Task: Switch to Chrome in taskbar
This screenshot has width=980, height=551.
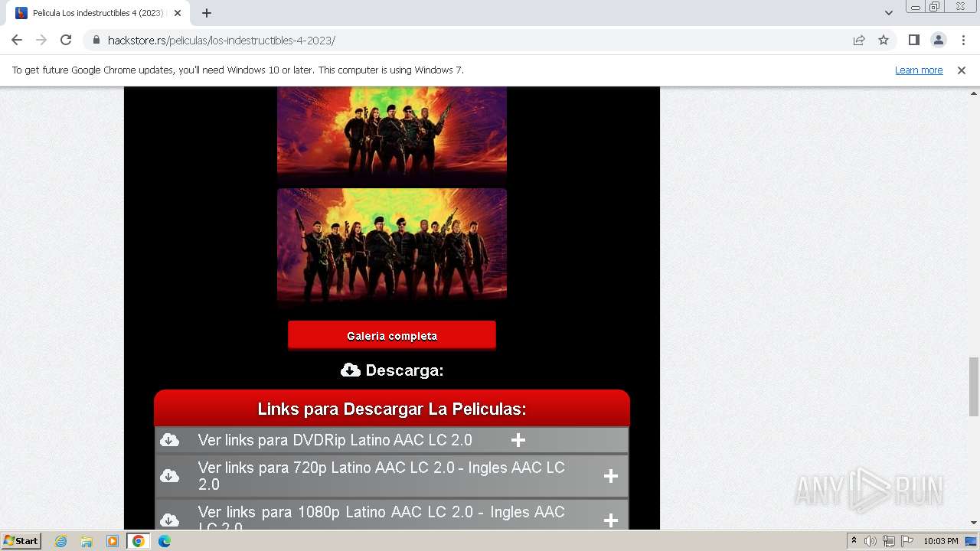Action: pos(139,541)
